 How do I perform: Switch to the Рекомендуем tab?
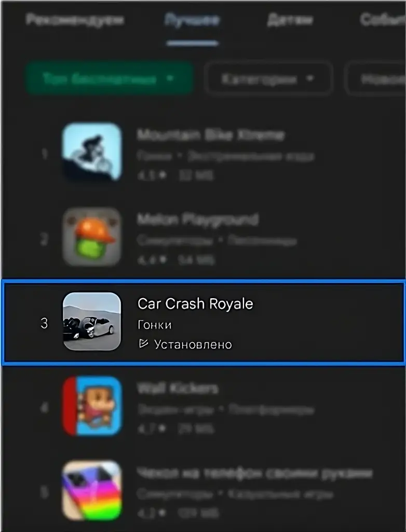pos(75,20)
